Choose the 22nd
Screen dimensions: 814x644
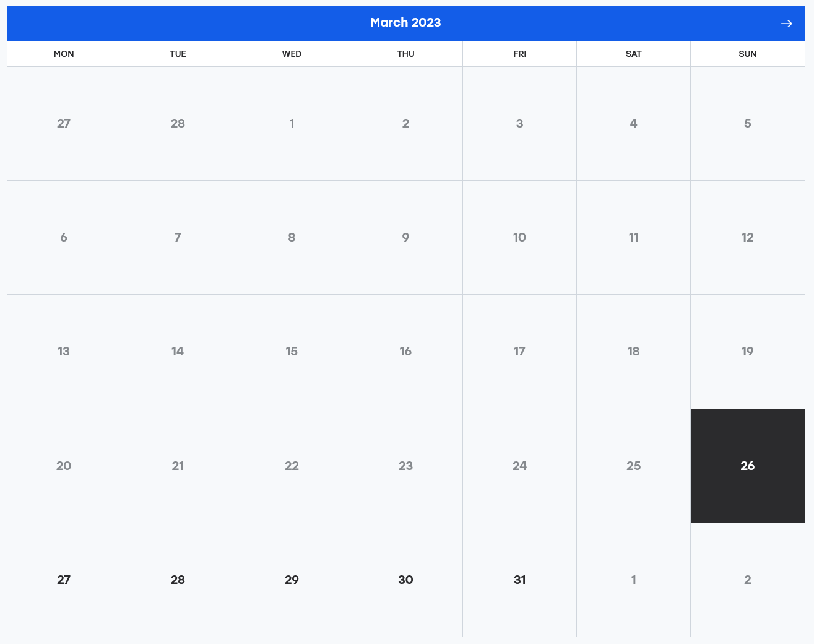tap(292, 466)
